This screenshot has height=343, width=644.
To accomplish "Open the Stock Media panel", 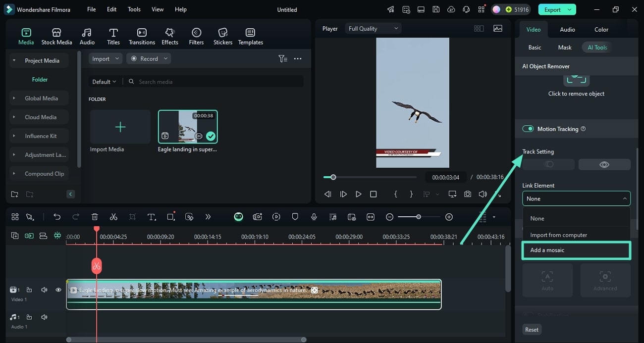I will click(x=56, y=36).
